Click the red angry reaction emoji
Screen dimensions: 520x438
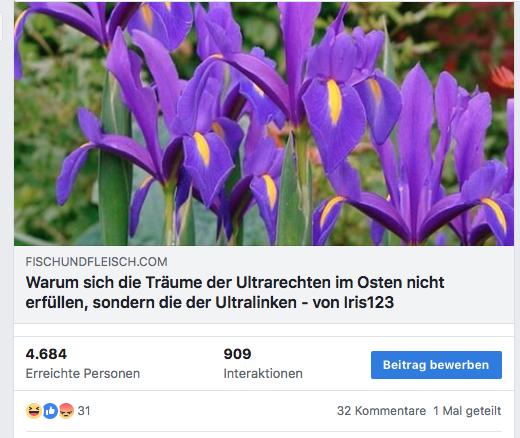click(66, 411)
